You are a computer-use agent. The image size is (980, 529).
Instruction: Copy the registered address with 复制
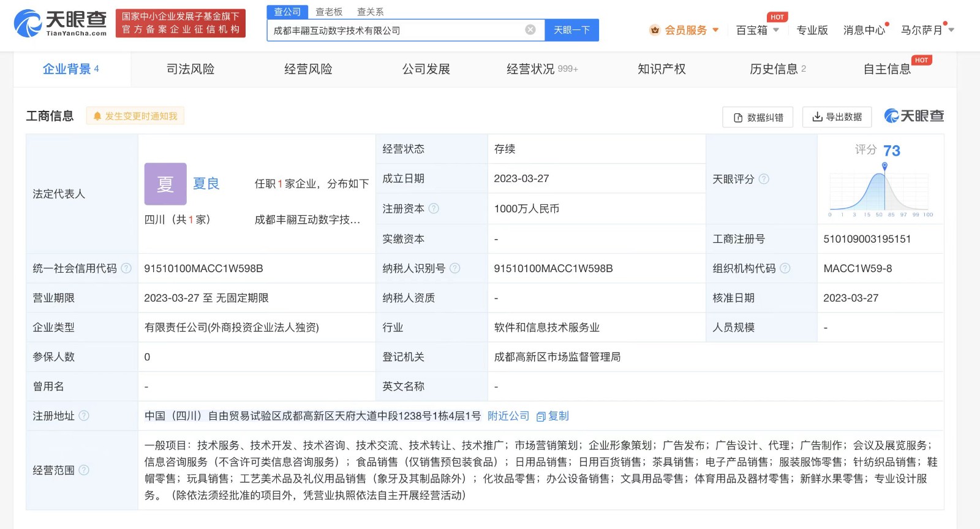[x=553, y=416]
